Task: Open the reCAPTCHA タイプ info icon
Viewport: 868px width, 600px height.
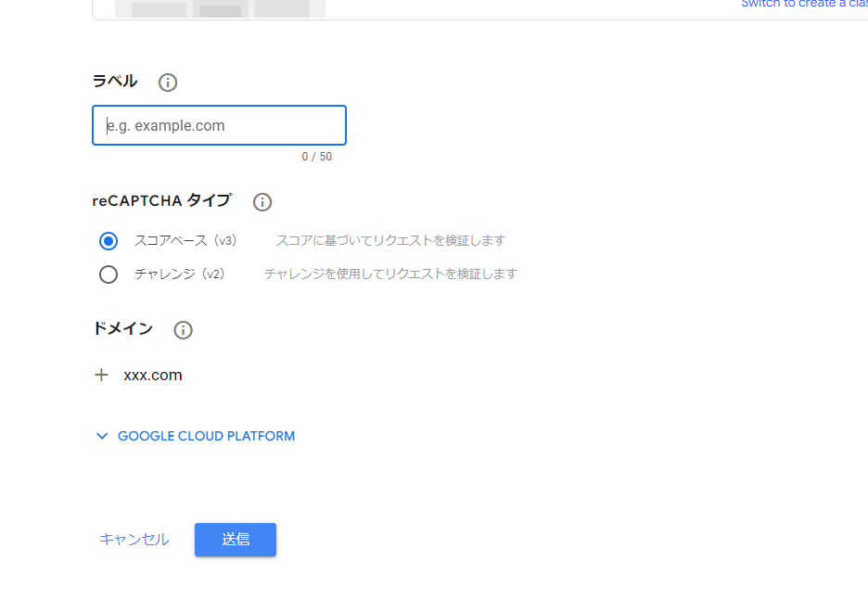Action: point(262,202)
